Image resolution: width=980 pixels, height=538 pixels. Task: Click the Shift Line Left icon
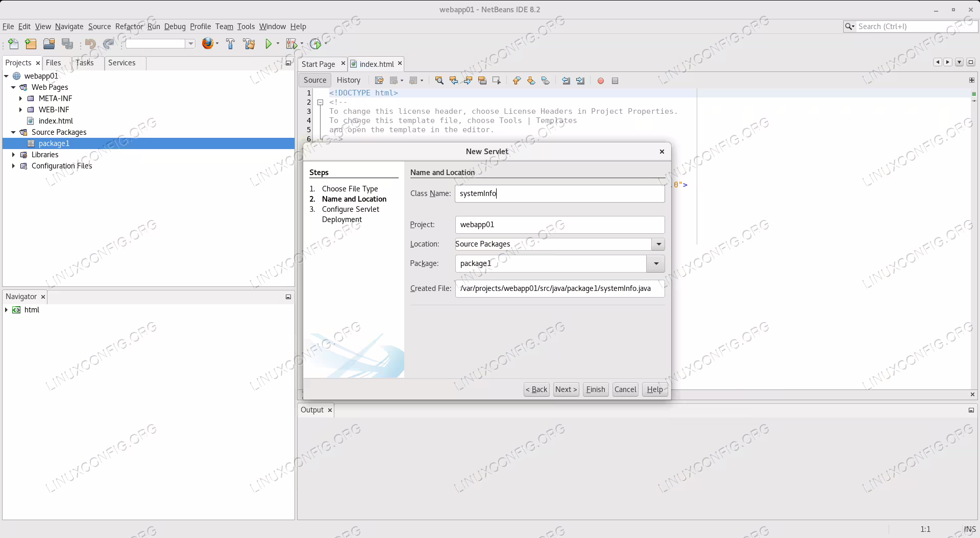click(566, 81)
